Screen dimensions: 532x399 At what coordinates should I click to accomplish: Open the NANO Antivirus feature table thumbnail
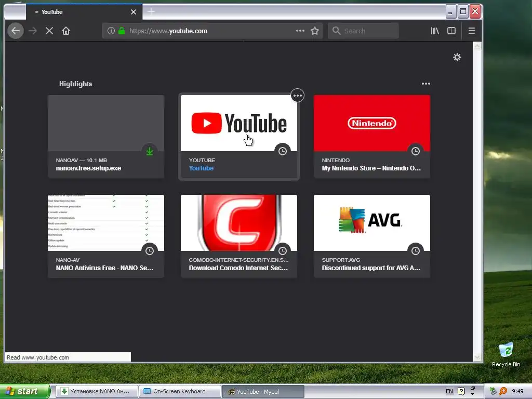tap(106, 223)
